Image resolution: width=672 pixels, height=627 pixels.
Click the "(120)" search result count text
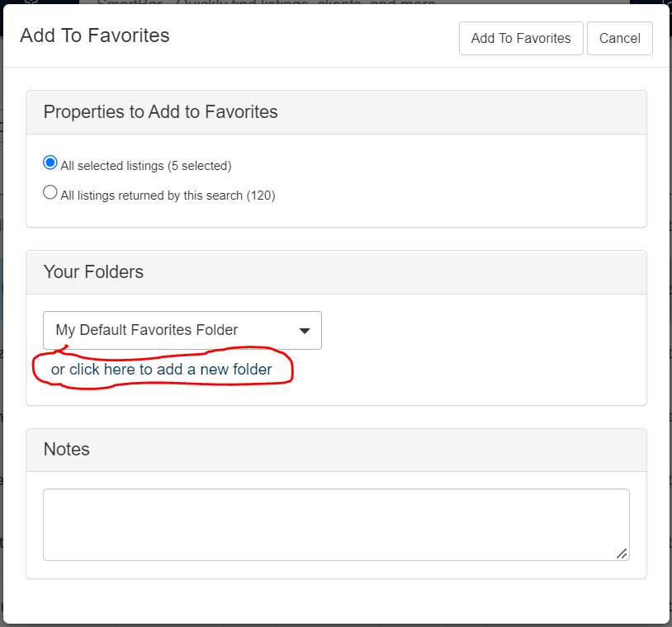tap(261, 196)
